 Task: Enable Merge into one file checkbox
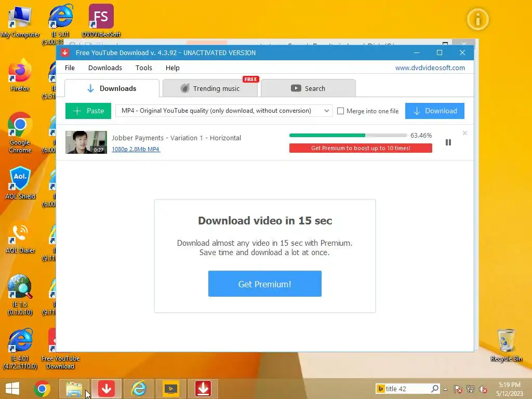pos(340,111)
